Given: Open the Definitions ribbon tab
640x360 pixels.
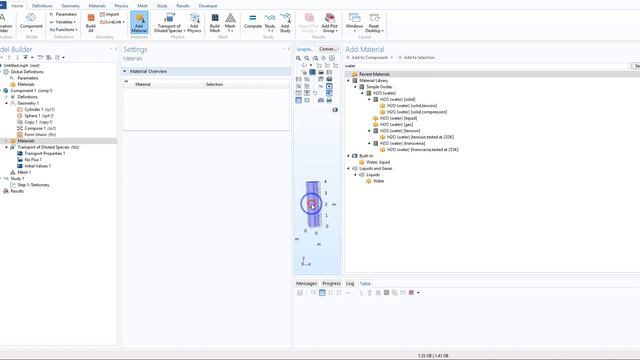Looking at the screenshot, I should coord(42,6).
